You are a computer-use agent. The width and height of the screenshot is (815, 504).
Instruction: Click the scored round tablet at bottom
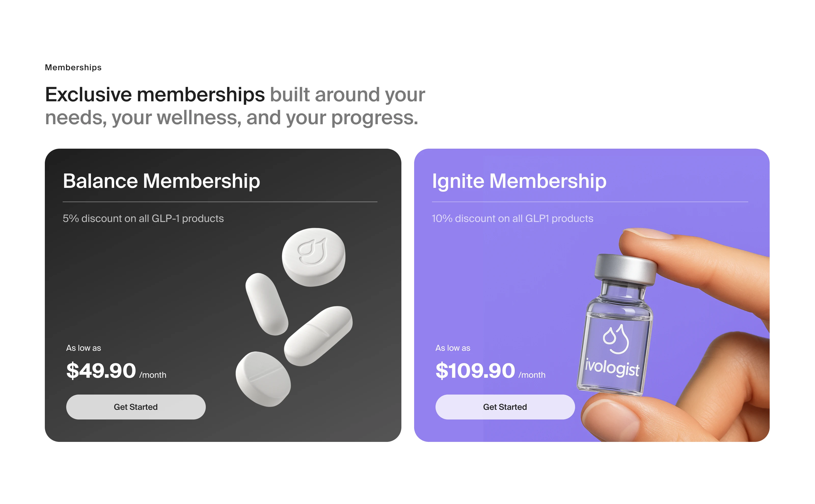point(263,379)
